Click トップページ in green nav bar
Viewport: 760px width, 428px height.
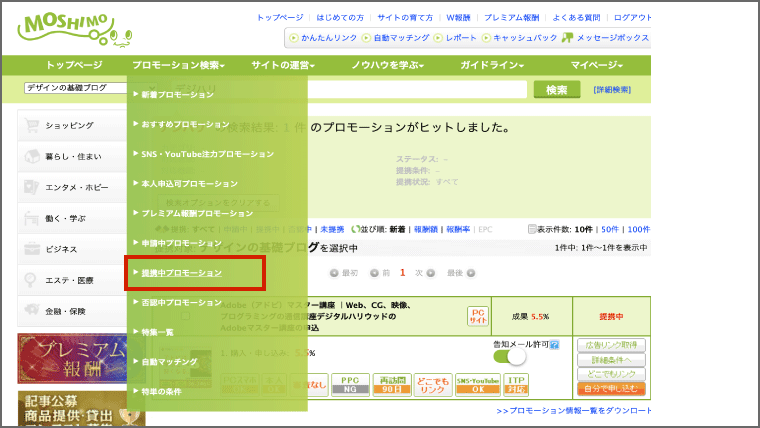74,65
